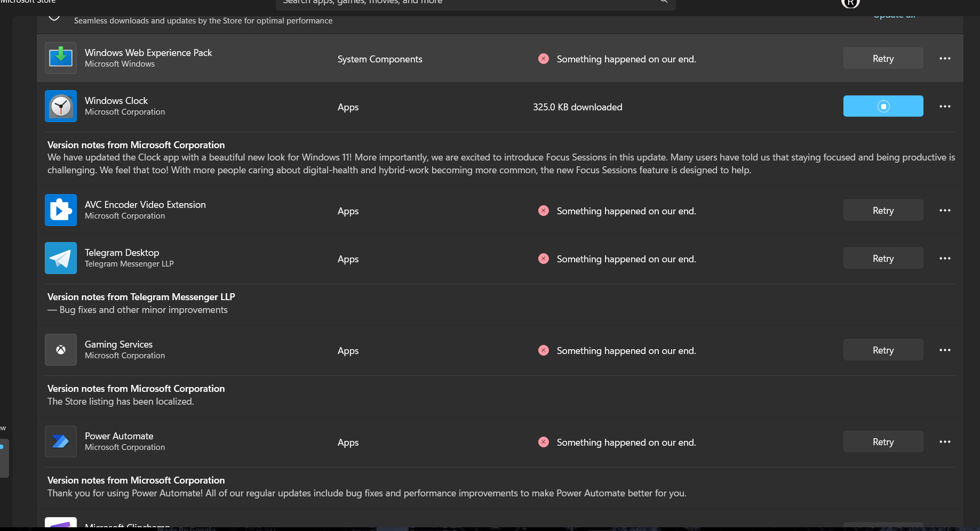Retry the Windows Web Experience Pack update

(883, 58)
